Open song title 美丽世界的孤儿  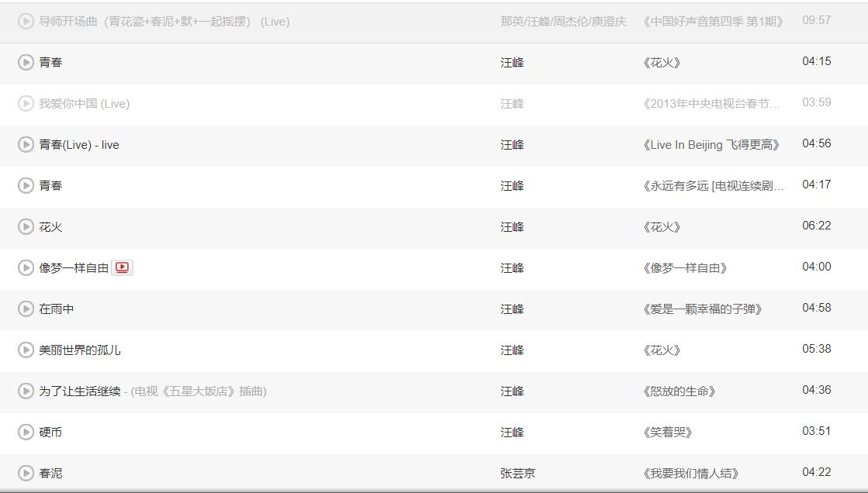(80, 350)
